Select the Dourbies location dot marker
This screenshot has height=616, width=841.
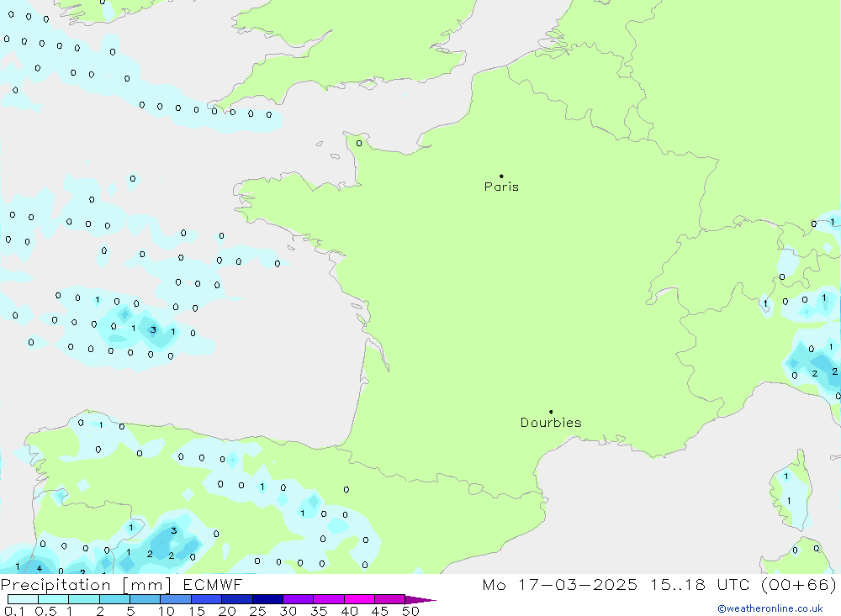(x=551, y=412)
